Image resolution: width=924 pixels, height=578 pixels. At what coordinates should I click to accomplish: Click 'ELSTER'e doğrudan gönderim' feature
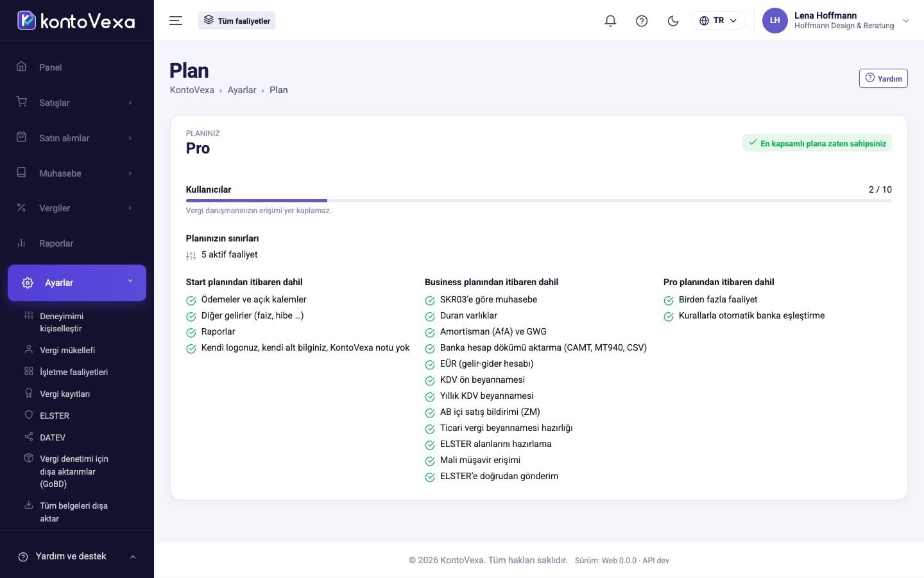coord(499,476)
